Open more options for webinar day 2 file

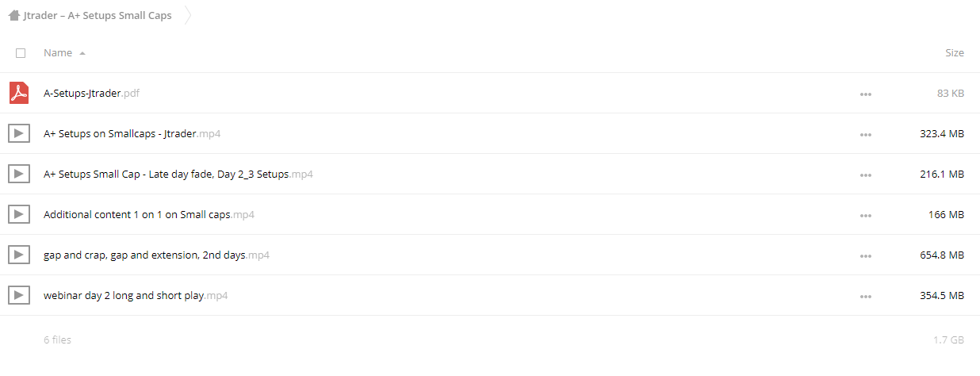click(865, 297)
